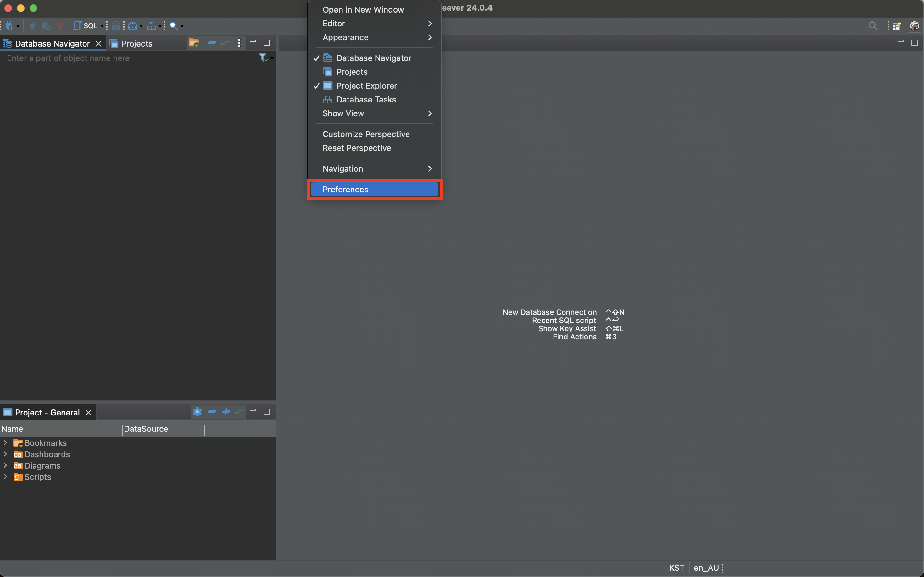The height and width of the screenshot is (577, 924).
Task: Toggle the Project Explorer checked menu item
Action: tap(366, 86)
